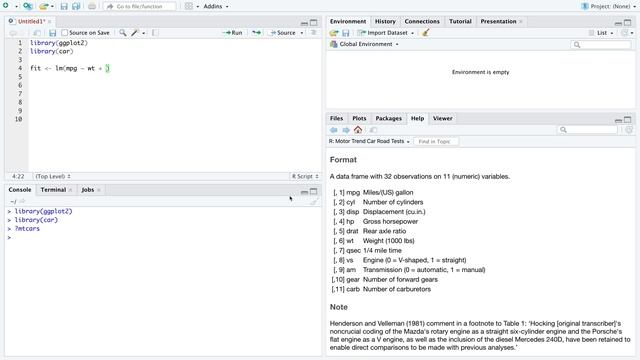Click the Create a Project icon

[28, 6]
